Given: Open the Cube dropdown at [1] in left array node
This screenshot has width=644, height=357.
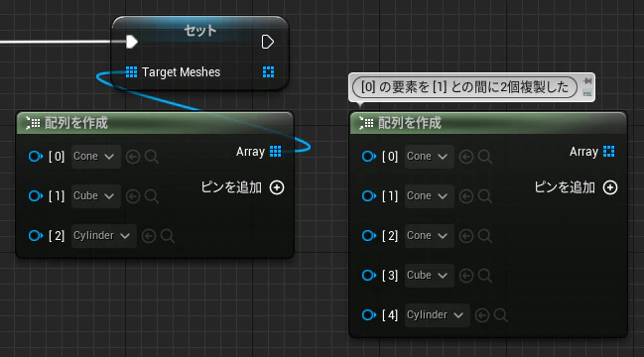Looking at the screenshot, I should [x=96, y=195].
